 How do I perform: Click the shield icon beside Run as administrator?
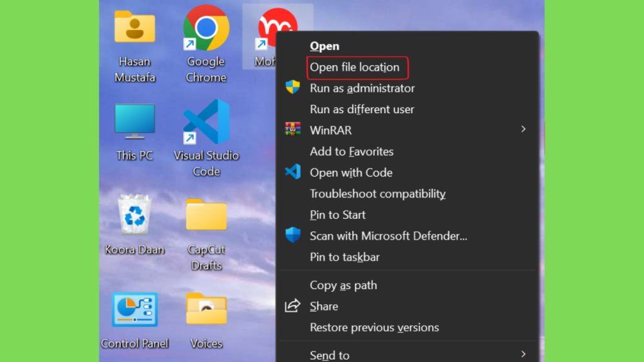point(293,87)
